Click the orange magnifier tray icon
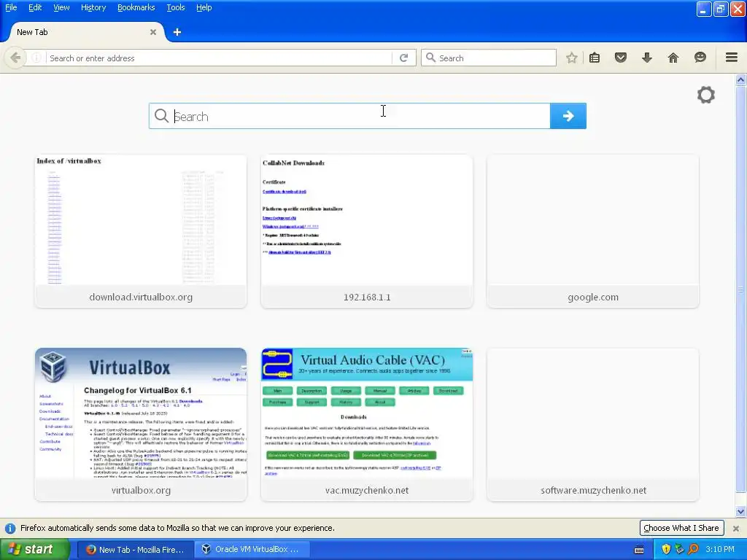 693,549
